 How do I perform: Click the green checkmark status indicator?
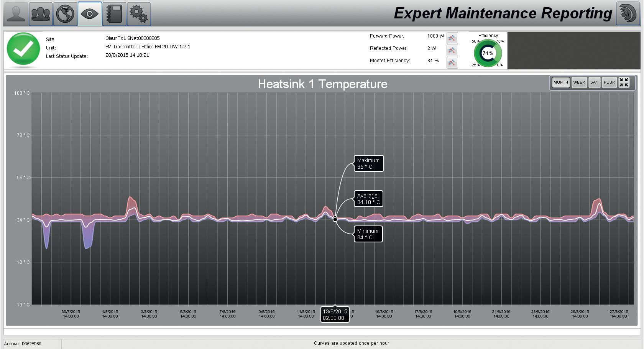point(23,49)
